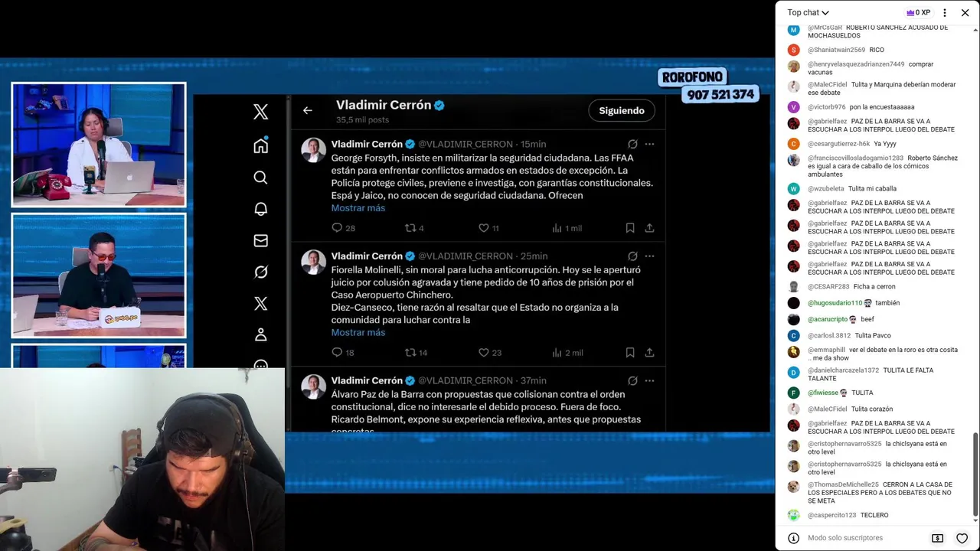Open Vladimir Cerrón avatar on 25min post

pyautogui.click(x=313, y=262)
